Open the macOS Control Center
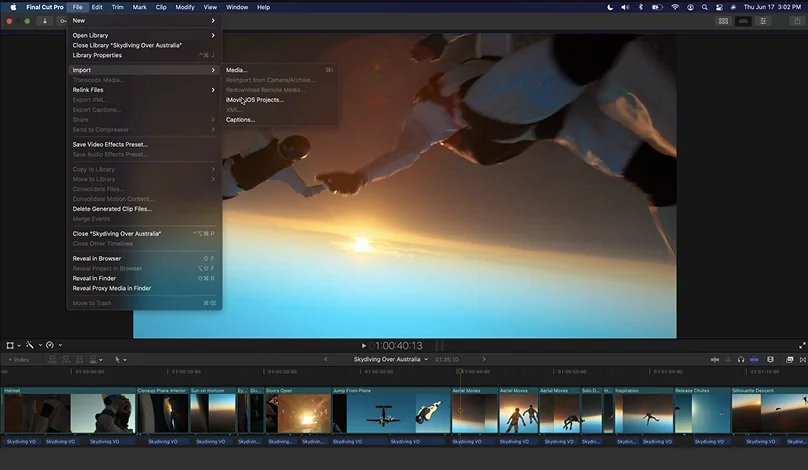Screen dimensions: 808x470 (719, 7)
